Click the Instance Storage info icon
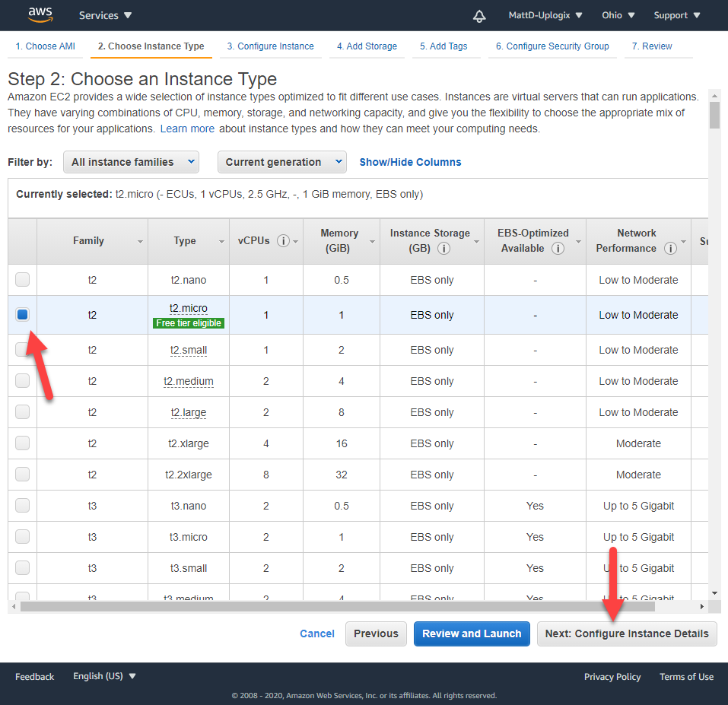The width and height of the screenshot is (728, 705). tap(443, 248)
